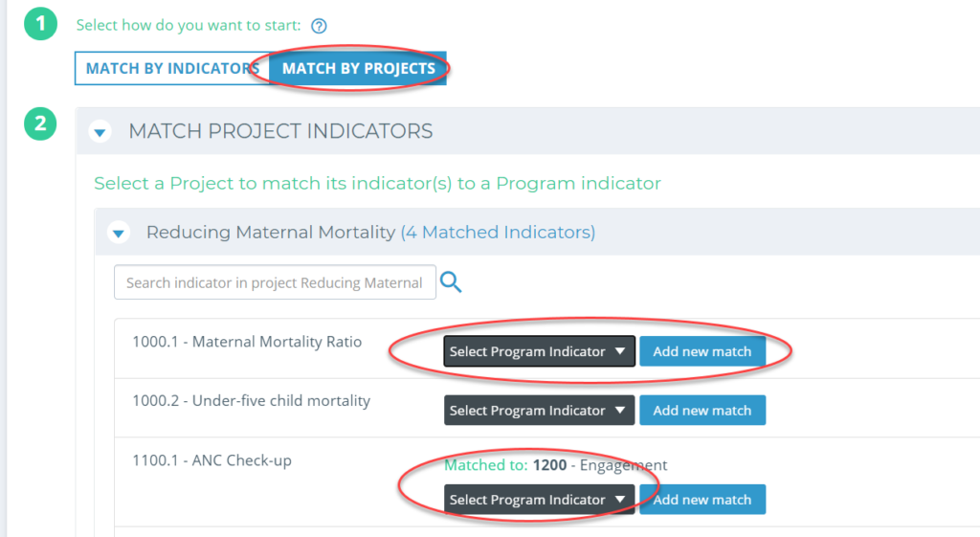Click the green step 2 circle

[40, 123]
